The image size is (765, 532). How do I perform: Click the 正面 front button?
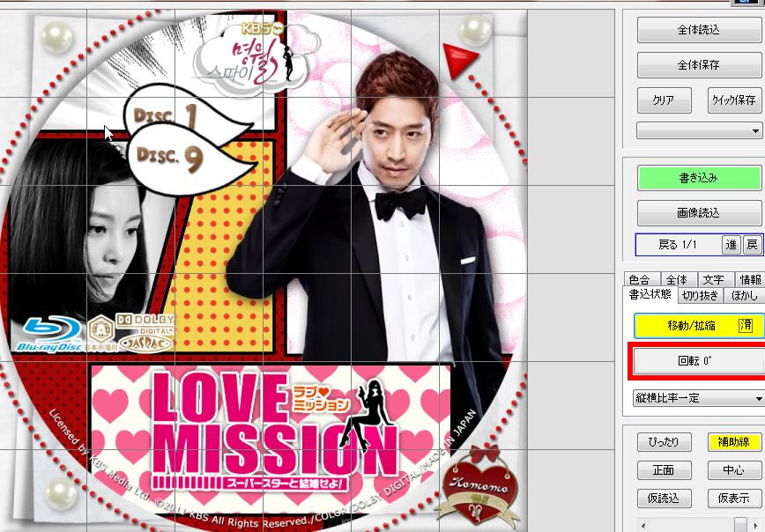tap(664, 470)
